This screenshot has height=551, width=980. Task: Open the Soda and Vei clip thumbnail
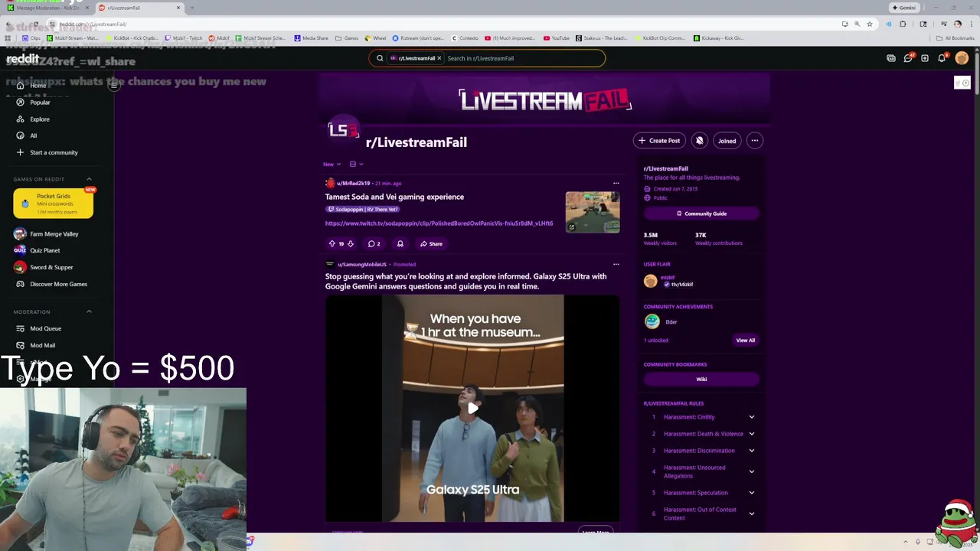[x=593, y=212]
